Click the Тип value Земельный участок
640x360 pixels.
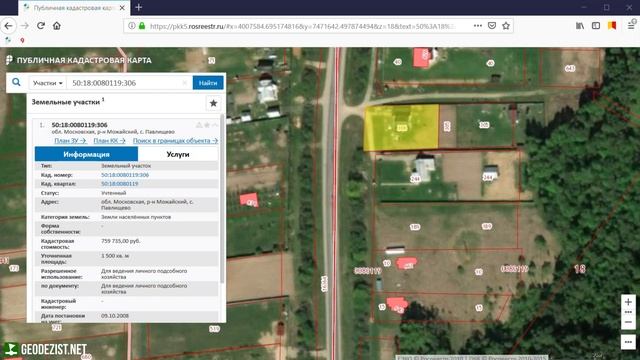(x=126, y=166)
